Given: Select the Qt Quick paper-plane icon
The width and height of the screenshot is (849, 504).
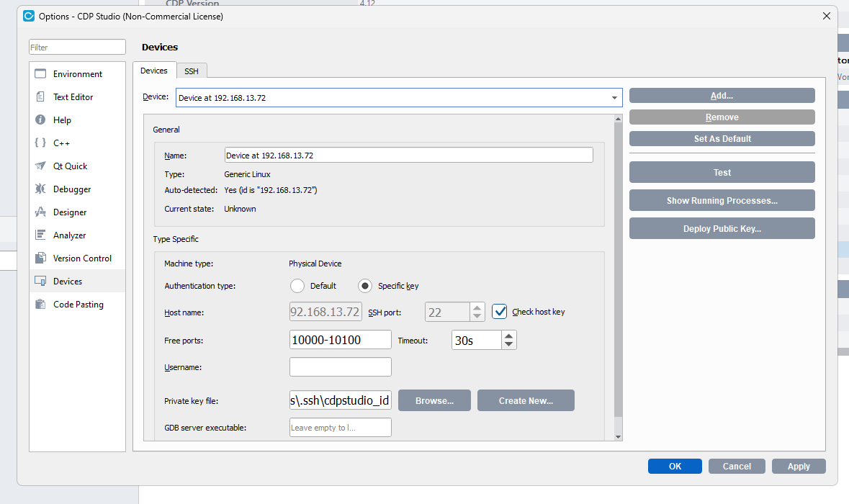Looking at the screenshot, I should 40,166.
